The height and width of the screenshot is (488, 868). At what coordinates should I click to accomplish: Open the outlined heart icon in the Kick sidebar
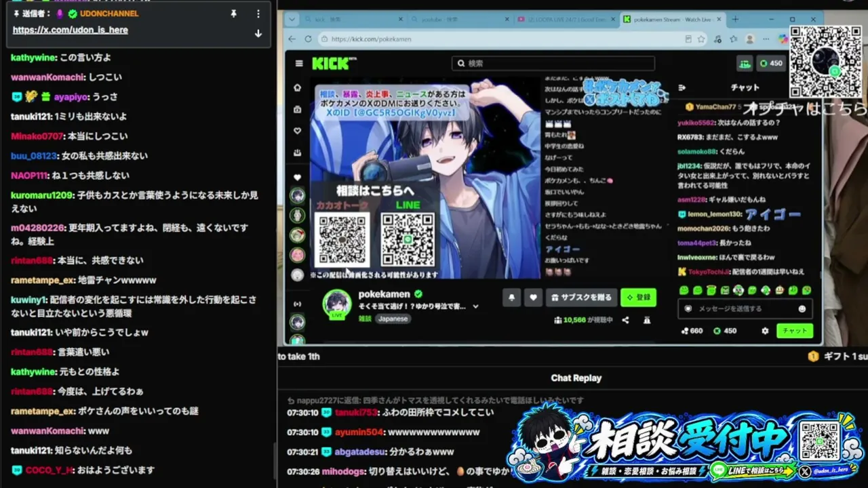click(297, 131)
